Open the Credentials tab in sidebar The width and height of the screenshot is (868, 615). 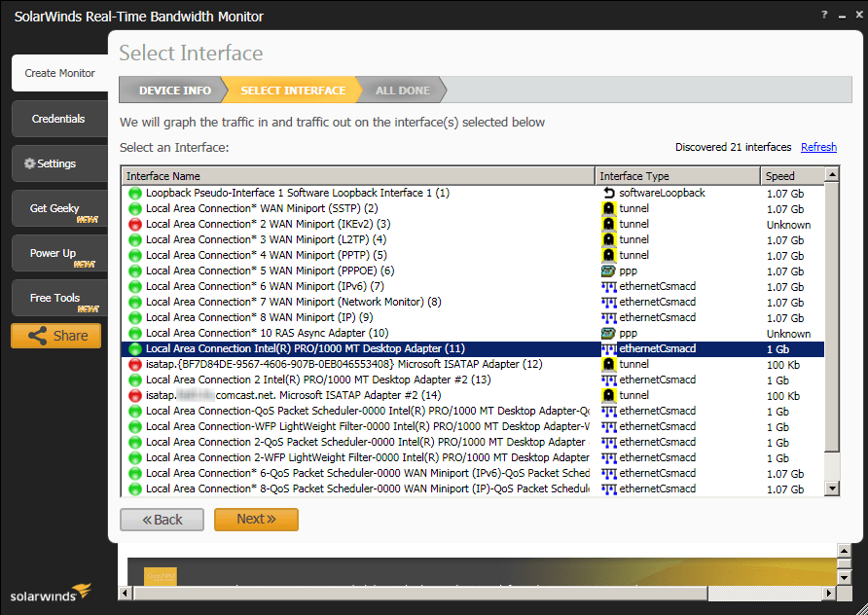tap(58, 119)
